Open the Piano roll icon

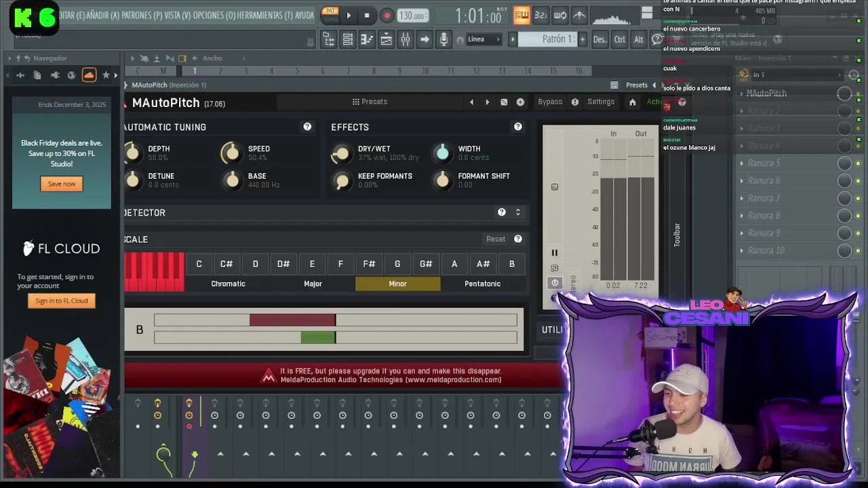367,39
